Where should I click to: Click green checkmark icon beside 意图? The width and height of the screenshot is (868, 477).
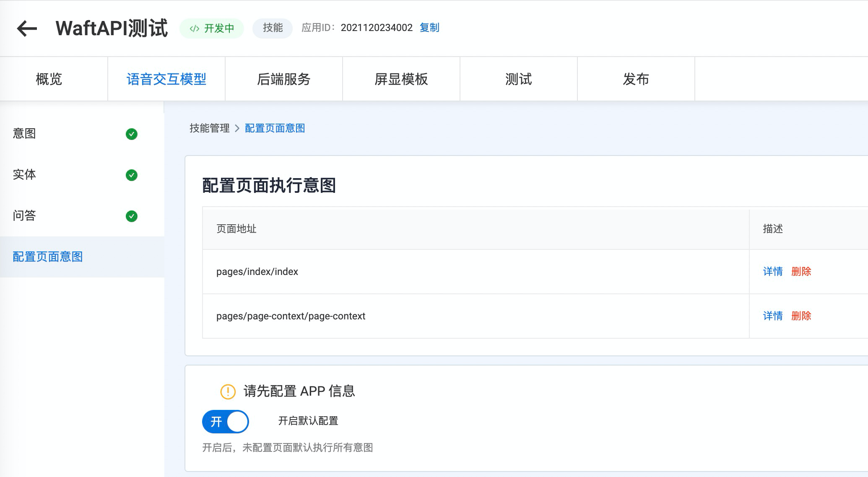pyautogui.click(x=132, y=134)
